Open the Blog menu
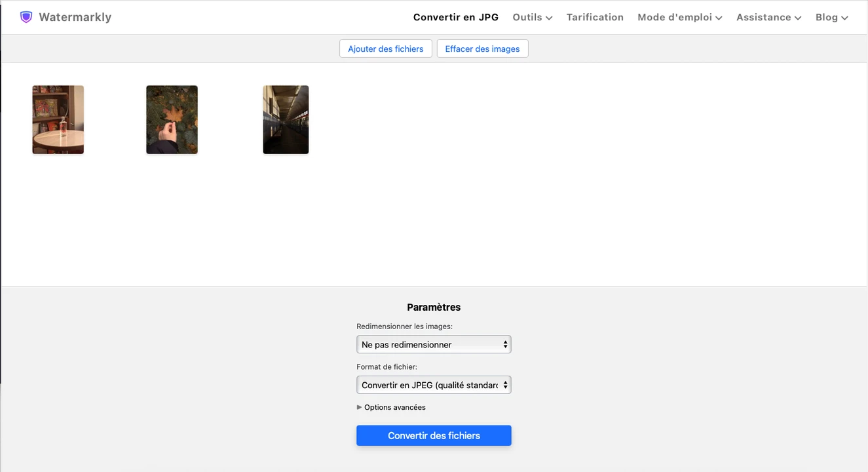The height and width of the screenshot is (472, 868). [x=831, y=17]
